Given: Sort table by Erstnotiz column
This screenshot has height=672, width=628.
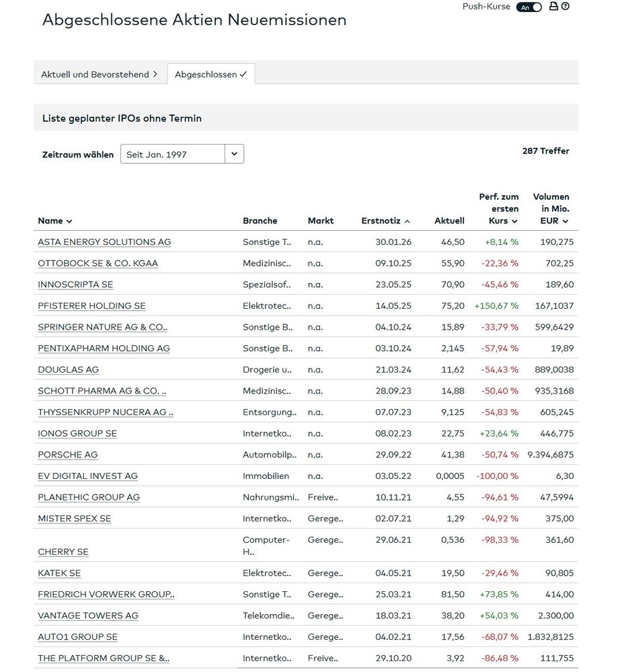Looking at the screenshot, I should [x=385, y=221].
